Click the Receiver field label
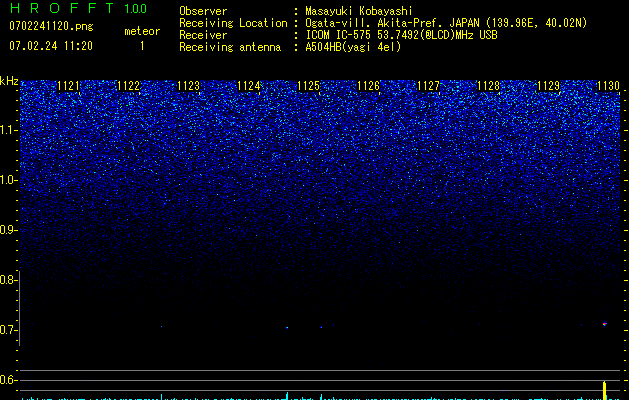Viewport: 629px width, 400px height. point(203,35)
